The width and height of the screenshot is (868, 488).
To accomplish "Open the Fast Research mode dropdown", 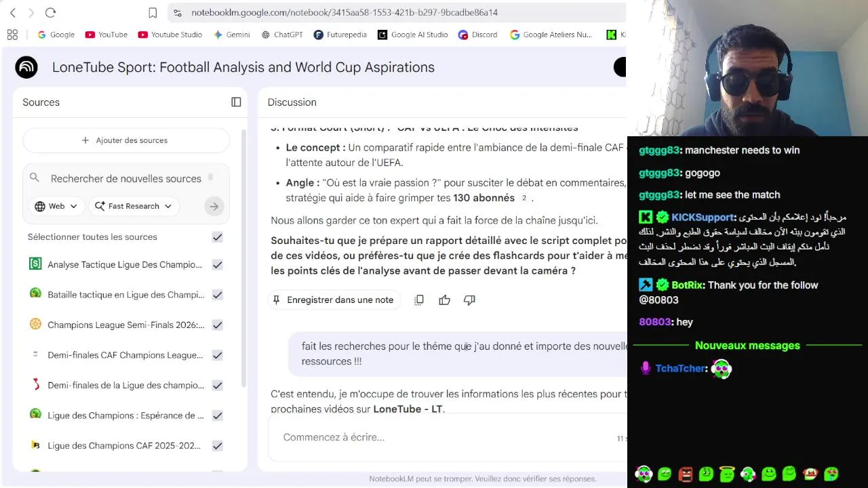I will coord(134,206).
